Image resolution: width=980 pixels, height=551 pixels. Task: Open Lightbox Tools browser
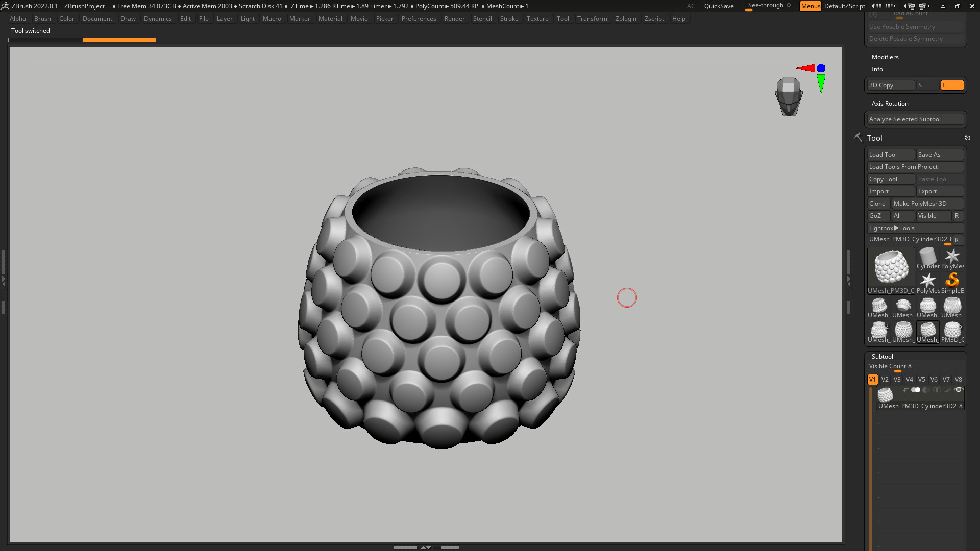(915, 228)
